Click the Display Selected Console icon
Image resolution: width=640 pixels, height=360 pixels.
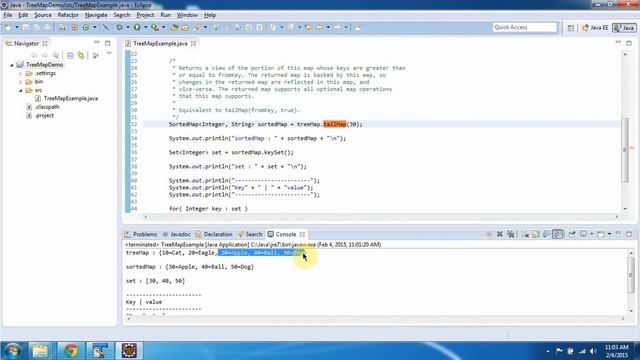[x=583, y=234]
